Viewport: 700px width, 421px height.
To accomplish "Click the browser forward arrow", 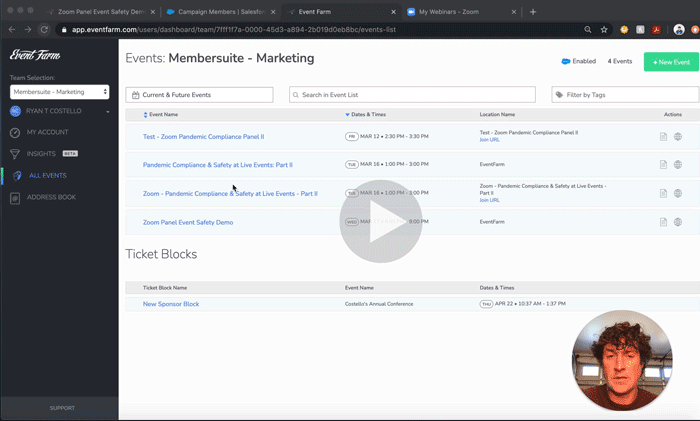I will pyautogui.click(x=28, y=29).
